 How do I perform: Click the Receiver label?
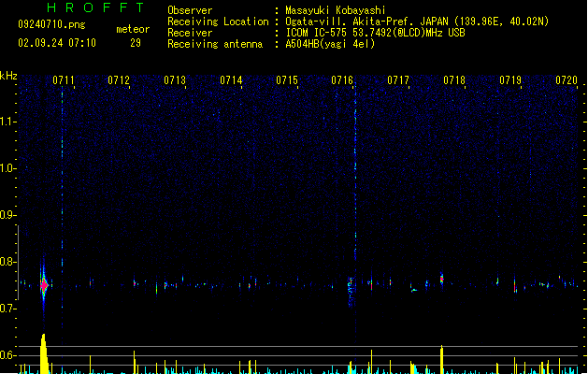point(190,33)
